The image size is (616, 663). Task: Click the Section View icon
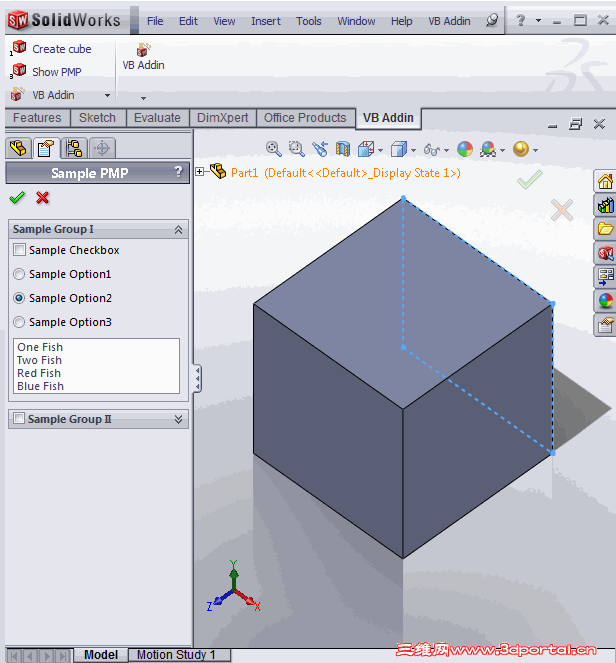(x=343, y=149)
